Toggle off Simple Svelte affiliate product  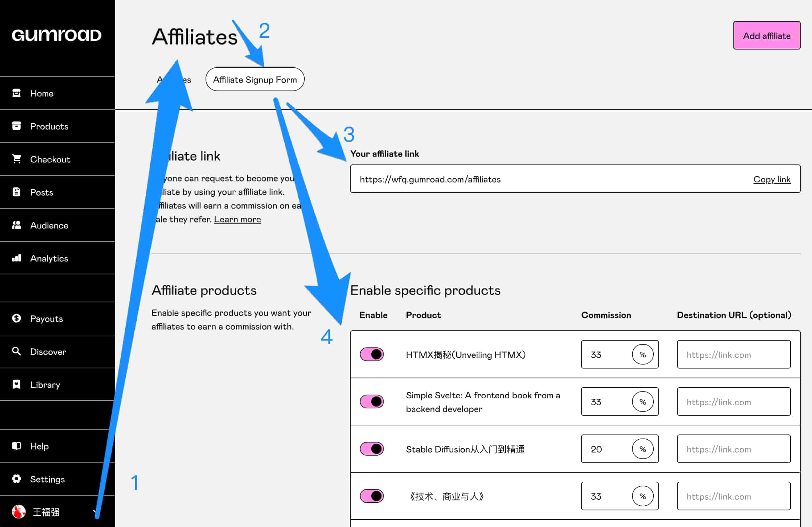click(372, 402)
